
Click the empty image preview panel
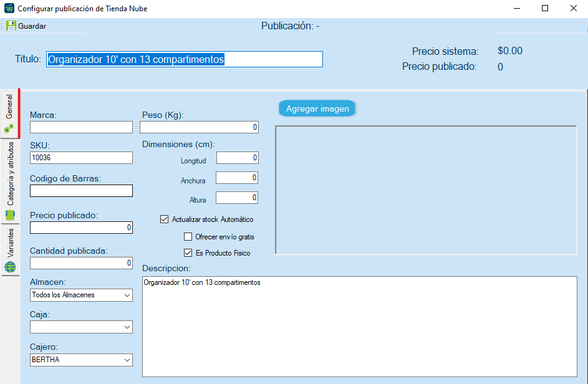point(427,190)
